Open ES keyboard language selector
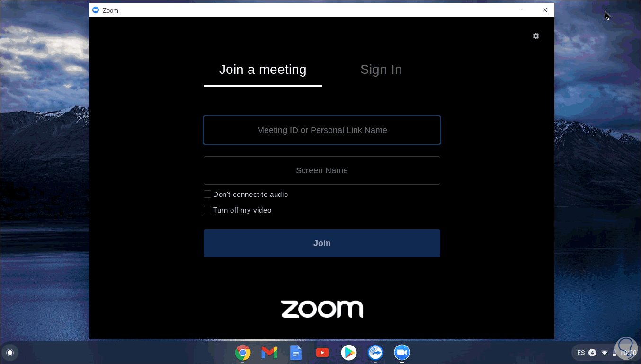Screen dimensions: 641x364 click(x=581, y=353)
